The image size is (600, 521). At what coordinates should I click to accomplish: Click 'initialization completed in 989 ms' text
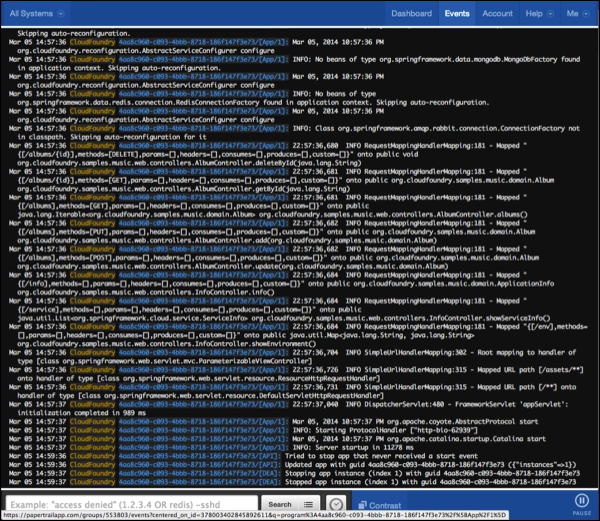(82, 413)
